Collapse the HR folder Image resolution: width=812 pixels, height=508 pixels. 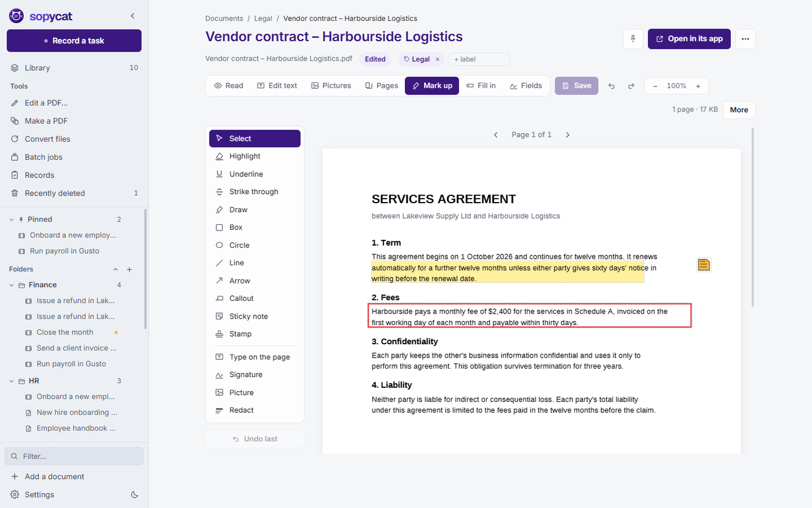click(x=12, y=381)
